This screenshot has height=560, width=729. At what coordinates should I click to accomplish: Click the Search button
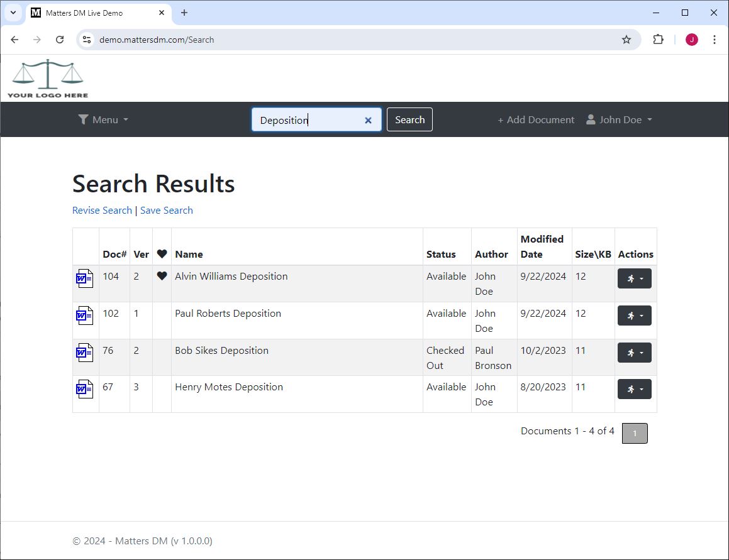tap(409, 119)
